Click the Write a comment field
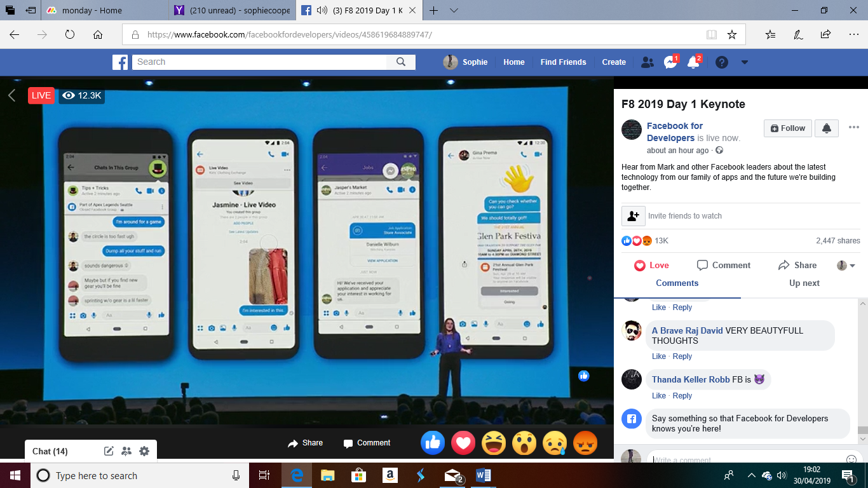The height and width of the screenshot is (488, 868). click(745, 459)
